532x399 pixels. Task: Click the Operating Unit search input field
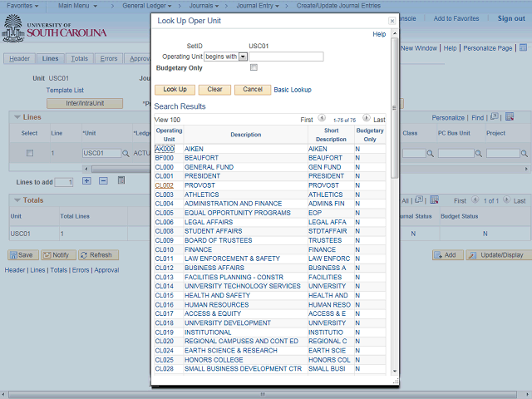(x=286, y=57)
